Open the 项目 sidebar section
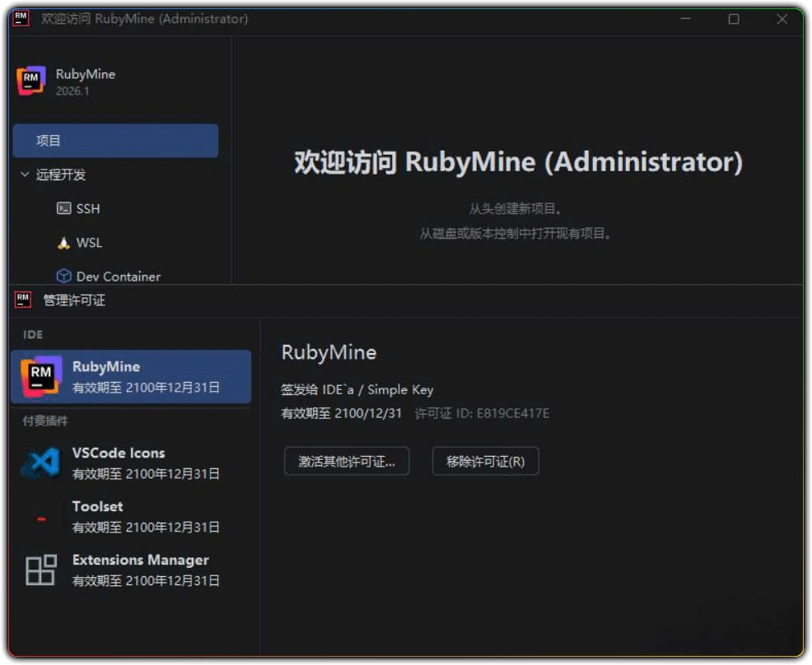The height and width of the screenshot is (665, 812). point(49,140)
